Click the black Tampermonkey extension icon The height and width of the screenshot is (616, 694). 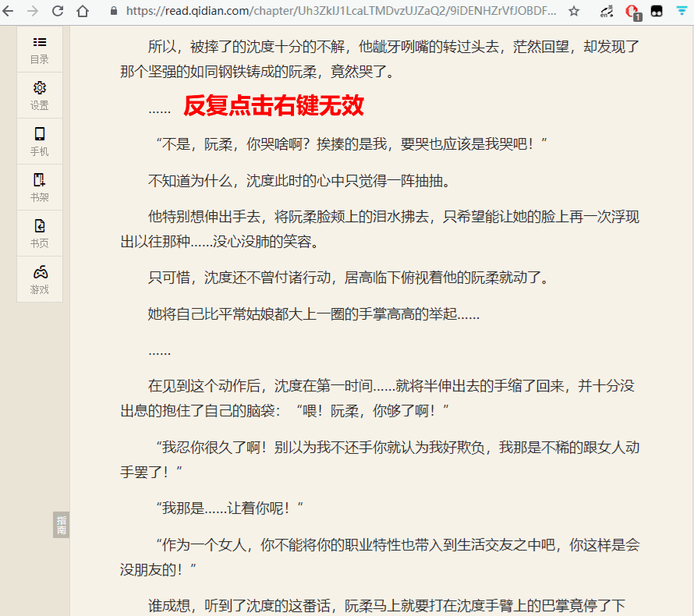pyautogui.click(x=657, y=12)
